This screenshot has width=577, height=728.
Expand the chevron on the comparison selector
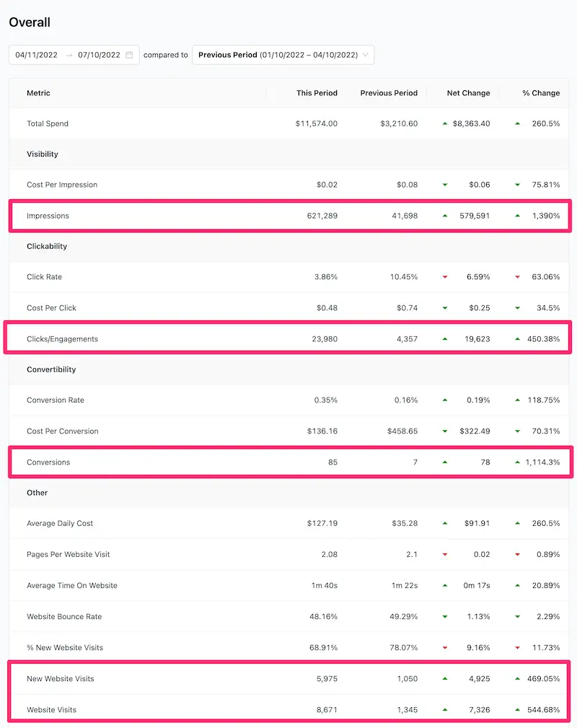tap(366, 54)
